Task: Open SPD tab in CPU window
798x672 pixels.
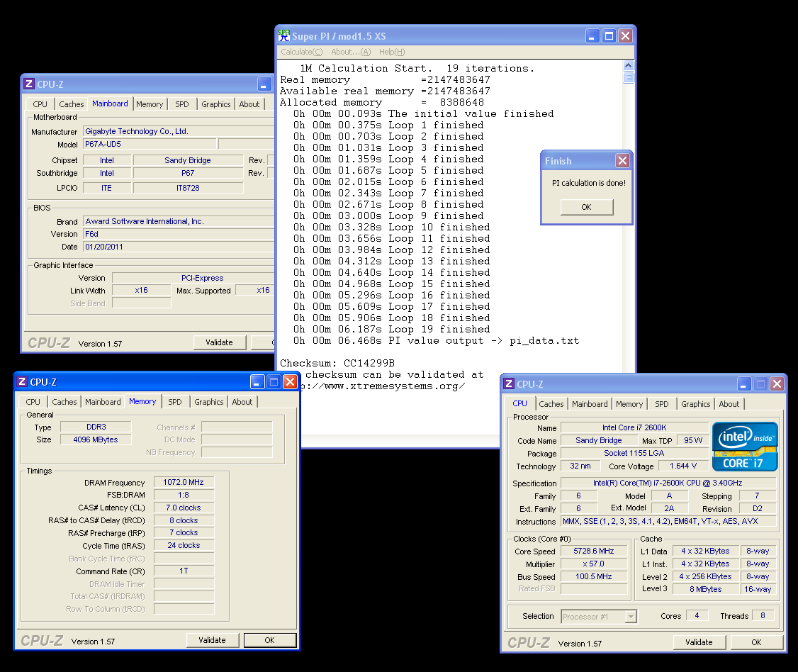Action: pos(662,404)
